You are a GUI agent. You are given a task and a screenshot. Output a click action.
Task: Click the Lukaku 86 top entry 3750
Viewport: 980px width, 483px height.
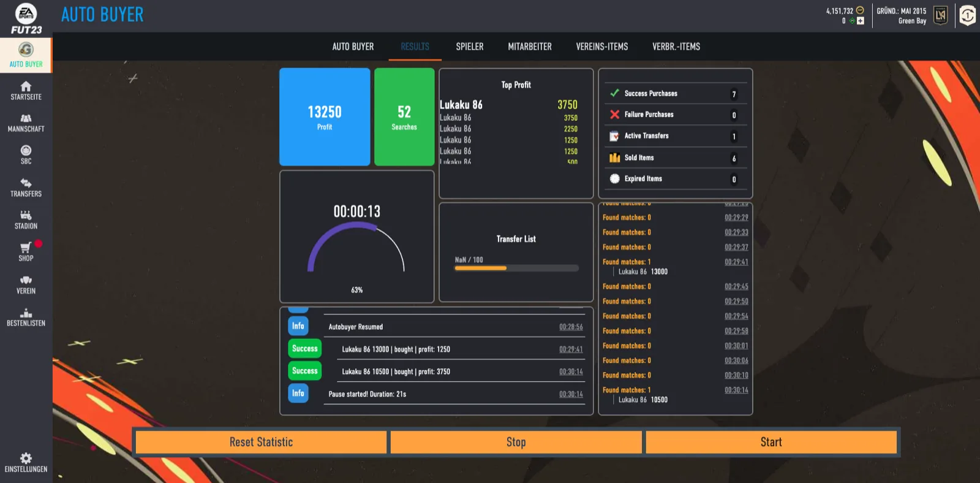click(x=508, y=105)
